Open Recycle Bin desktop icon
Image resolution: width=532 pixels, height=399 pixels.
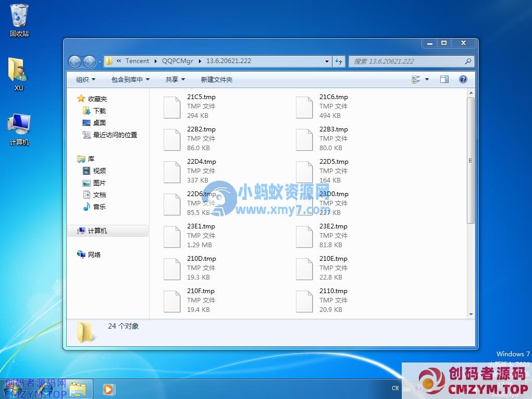pos(19,16)
